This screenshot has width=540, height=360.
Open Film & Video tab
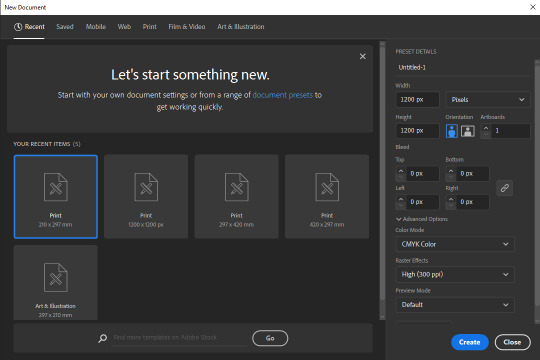(187, 27)
